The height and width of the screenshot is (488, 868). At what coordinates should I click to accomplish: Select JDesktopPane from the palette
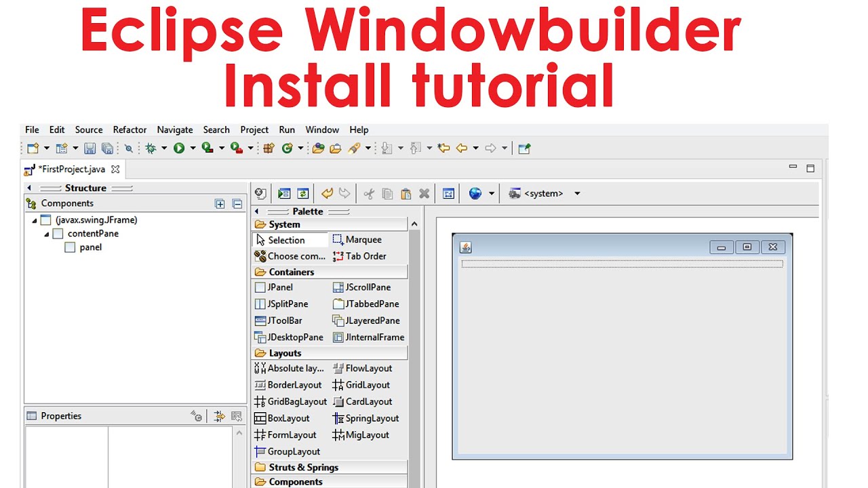click(289, 337)
